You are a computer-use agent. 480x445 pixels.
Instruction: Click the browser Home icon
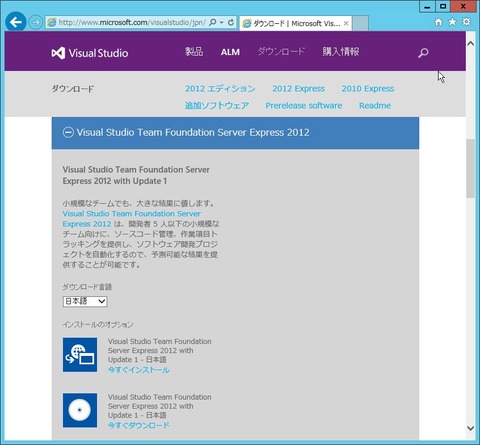point(439,22)
